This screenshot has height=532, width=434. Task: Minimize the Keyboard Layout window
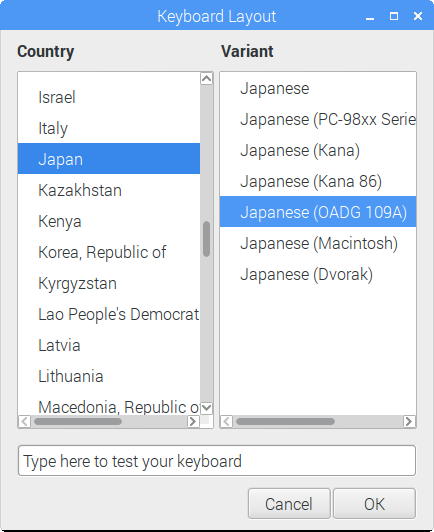370,17
